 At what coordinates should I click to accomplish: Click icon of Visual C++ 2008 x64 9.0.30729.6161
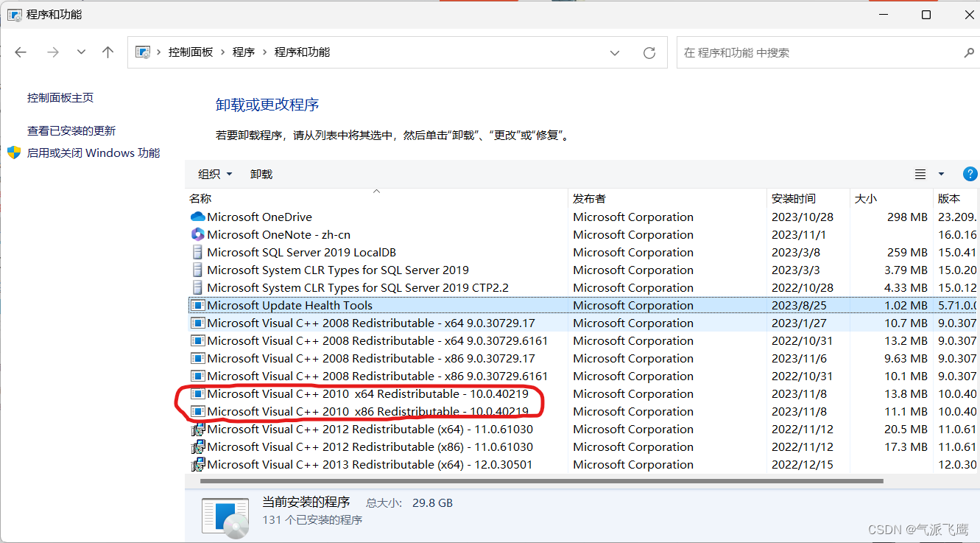197,340
